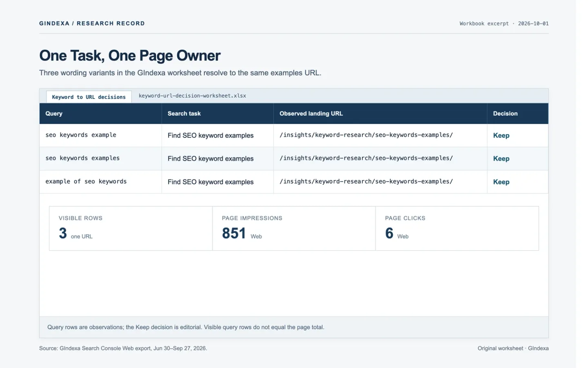Click the subtitle about three wording variants
Screen dimensions: 588x368
pyautogui.click(x=180, y=73)
